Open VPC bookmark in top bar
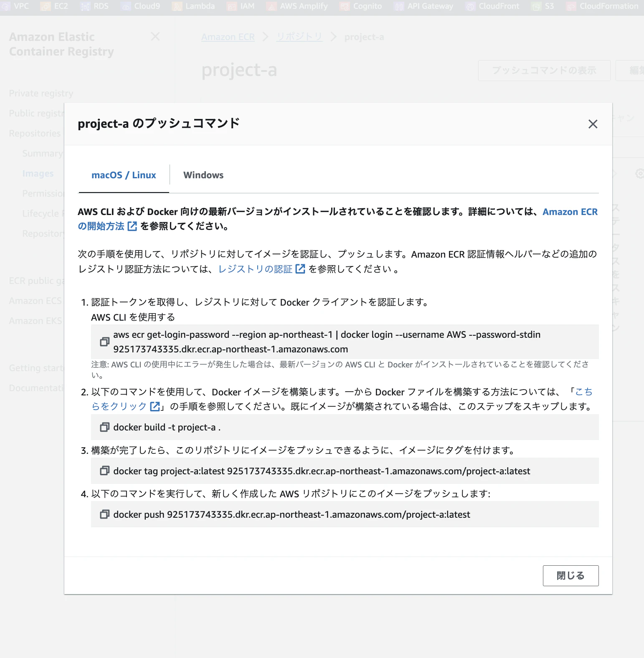Image resolution: width=644 pixels, height=658 pixels. tap(16, 6)
